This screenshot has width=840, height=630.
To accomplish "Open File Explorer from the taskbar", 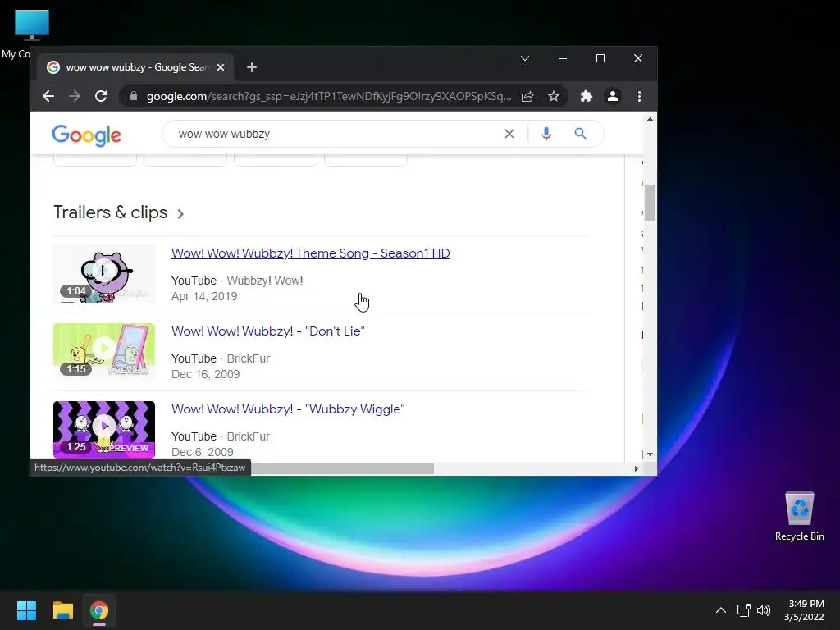I will (x=62, y=610).
